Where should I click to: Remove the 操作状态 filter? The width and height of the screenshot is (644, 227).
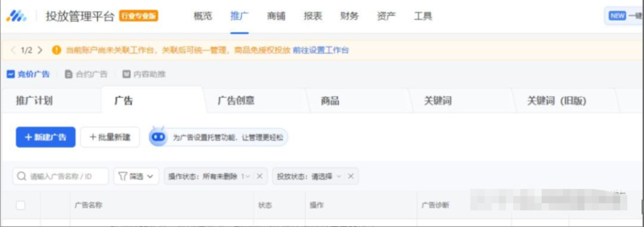point(260,176)
